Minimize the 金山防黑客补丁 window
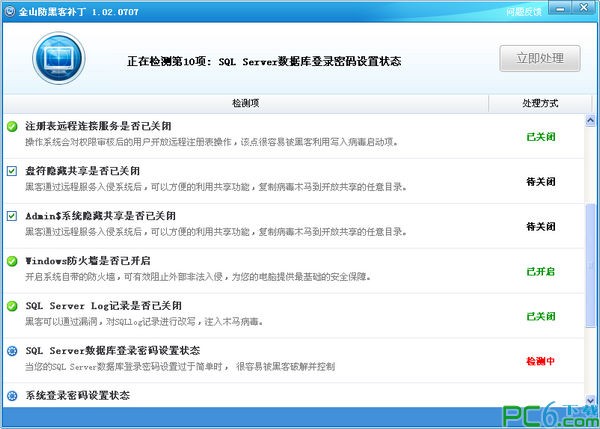The image size is (600, 429). [560, 8]
